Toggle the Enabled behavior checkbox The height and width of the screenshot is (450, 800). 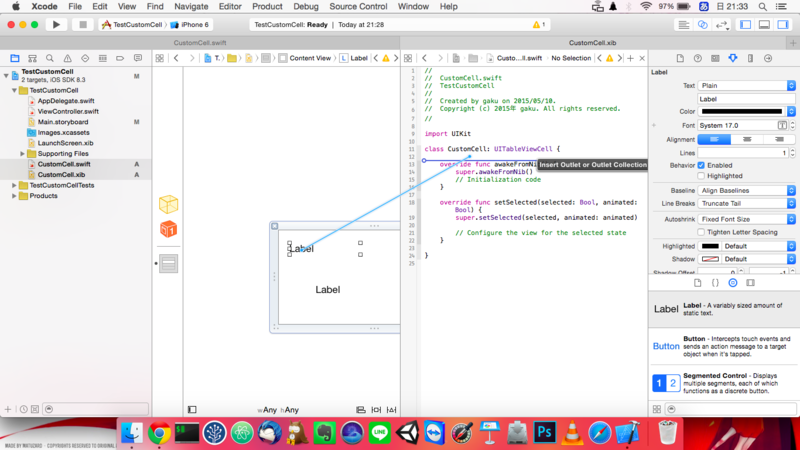click(x=701, y=165)
